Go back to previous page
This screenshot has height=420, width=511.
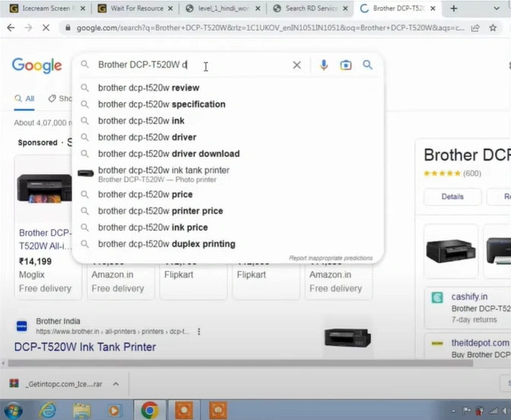[x=11, y=27]
